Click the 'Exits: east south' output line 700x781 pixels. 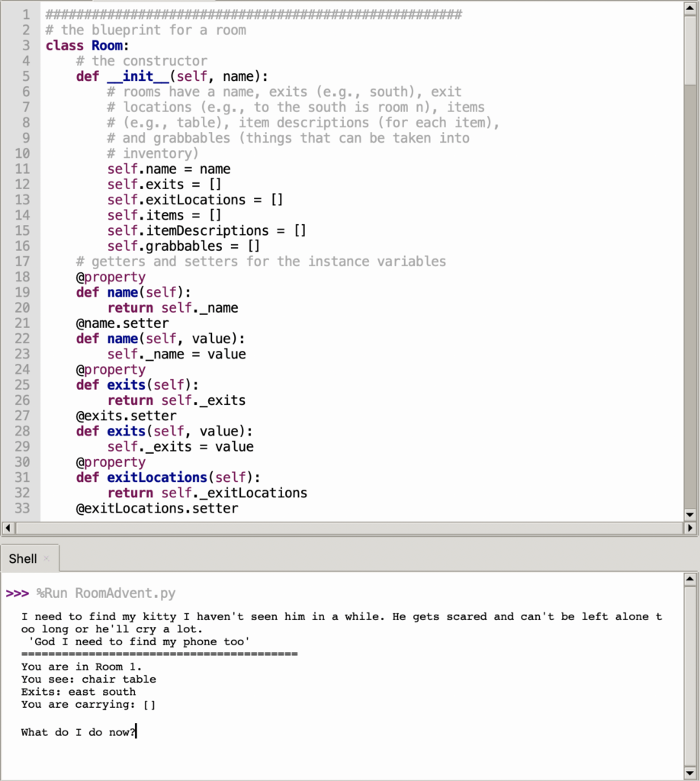click(79, 692)
